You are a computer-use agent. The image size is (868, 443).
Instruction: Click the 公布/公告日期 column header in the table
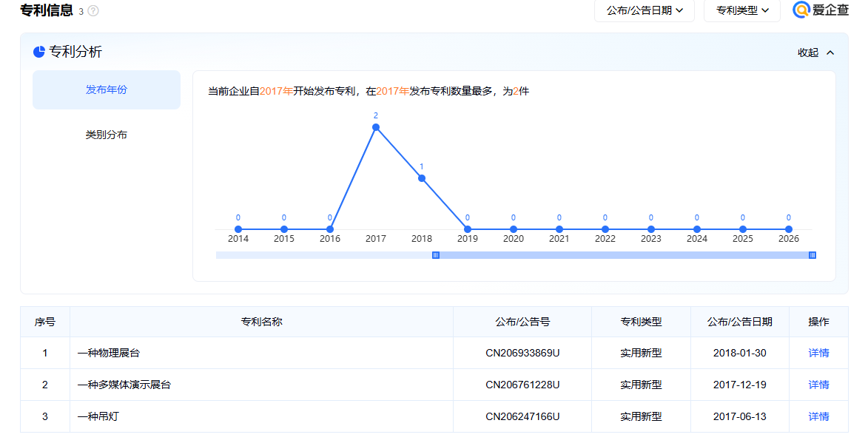pos(739,322)
